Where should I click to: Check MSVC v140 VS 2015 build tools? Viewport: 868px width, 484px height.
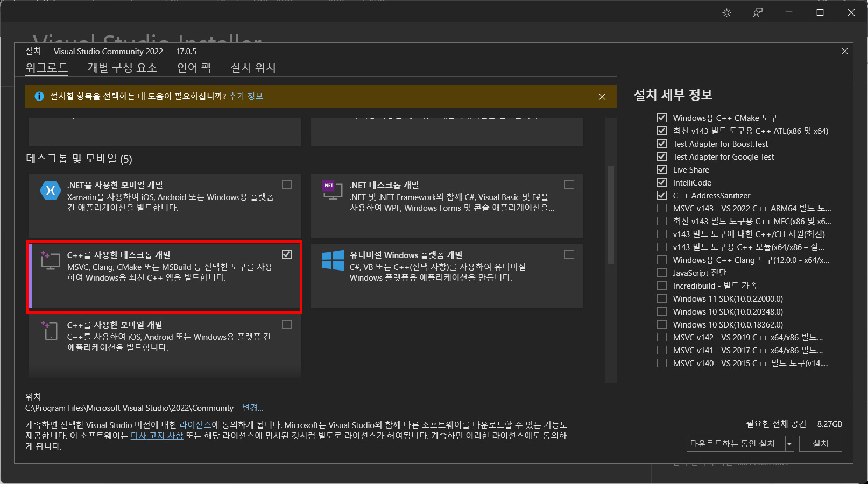pos(662,363)
